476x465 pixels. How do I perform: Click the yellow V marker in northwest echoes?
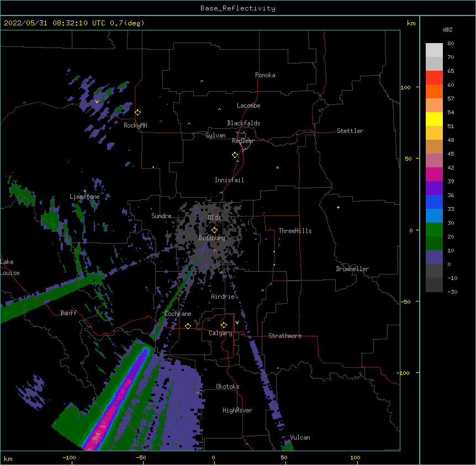[97, 102]
